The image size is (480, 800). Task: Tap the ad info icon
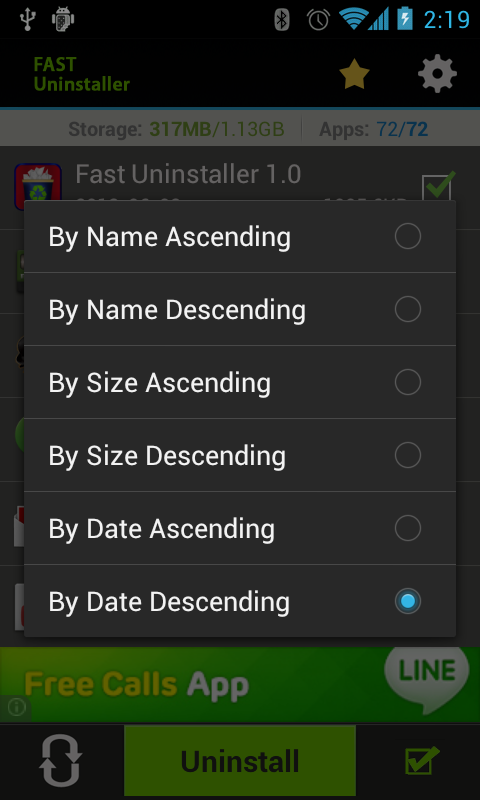pos(16,708)
